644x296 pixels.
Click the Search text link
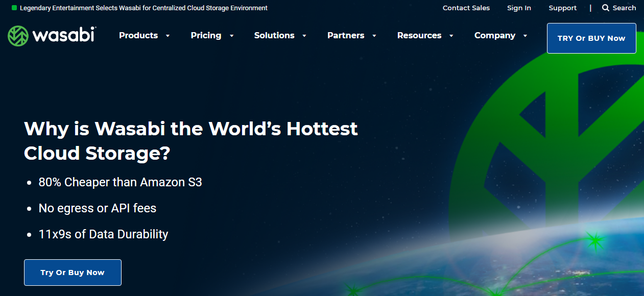624,8
